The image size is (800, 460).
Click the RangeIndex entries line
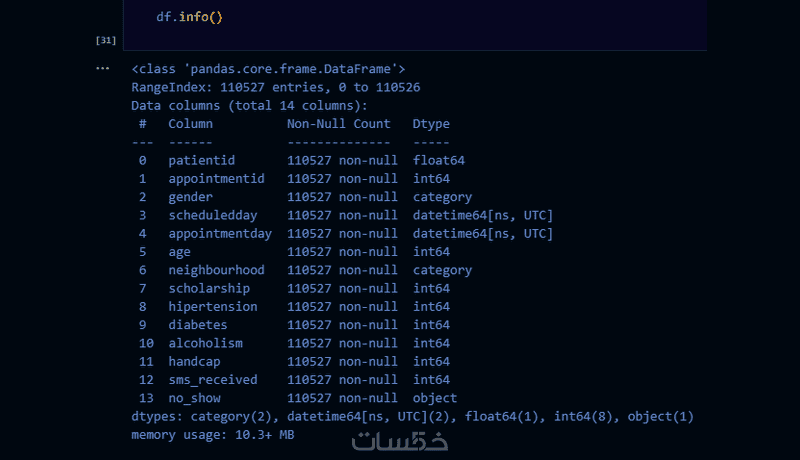coord(275,87)
